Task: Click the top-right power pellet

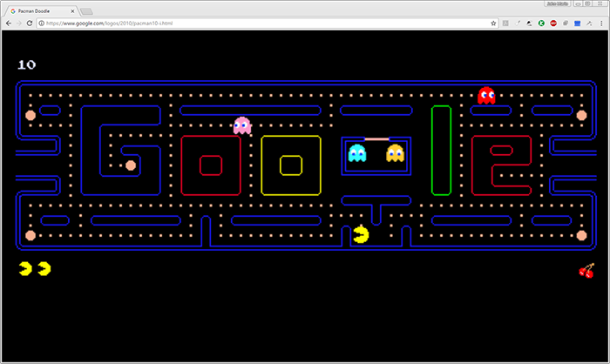Action: 581,115
